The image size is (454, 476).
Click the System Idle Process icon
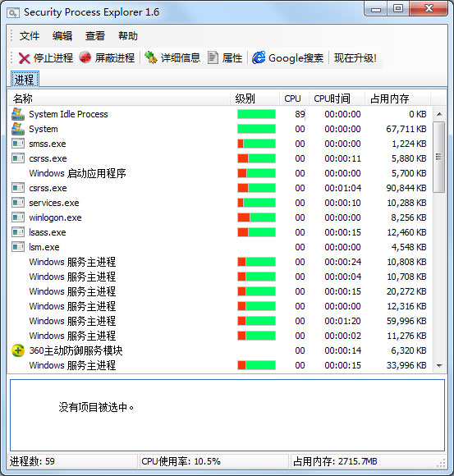pyautogui.click(x=18, y=114)
